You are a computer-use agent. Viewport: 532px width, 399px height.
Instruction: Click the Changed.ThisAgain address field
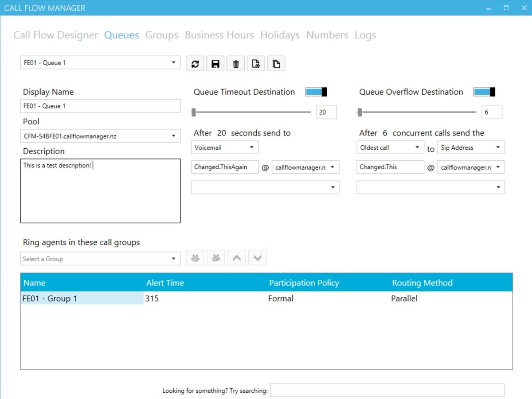pyautogui.click(x=225, y=167)
